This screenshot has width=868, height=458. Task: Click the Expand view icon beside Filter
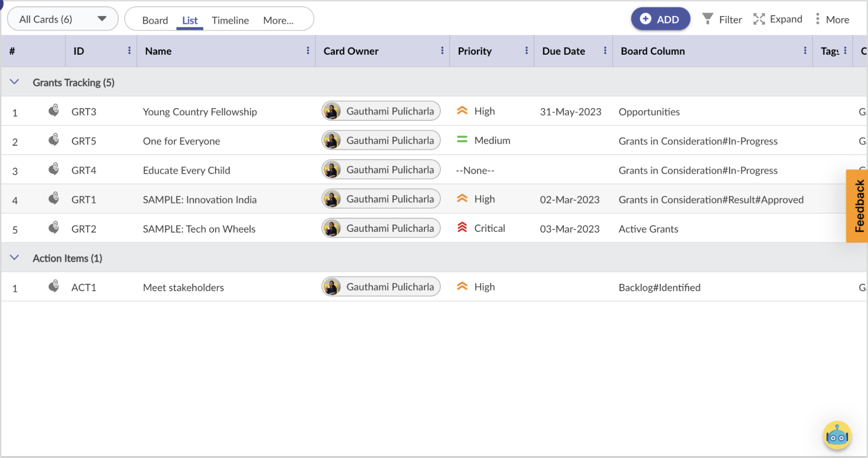coord(759,19)
